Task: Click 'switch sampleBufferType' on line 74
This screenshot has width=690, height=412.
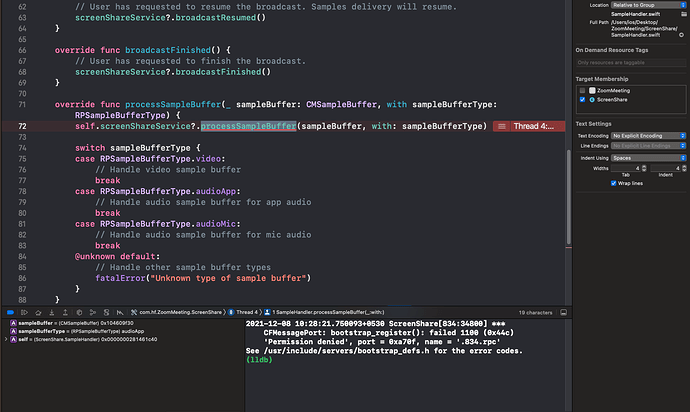Action: [132, 148]
